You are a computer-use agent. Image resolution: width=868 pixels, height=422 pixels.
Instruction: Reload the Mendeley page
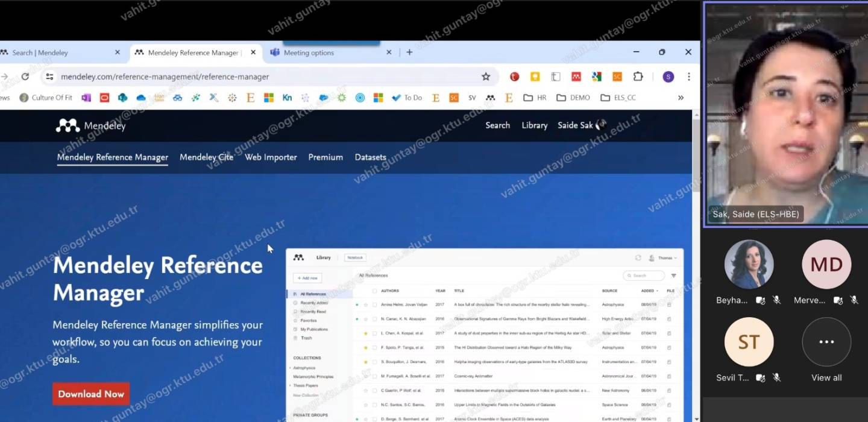click(x=25, y=77)
